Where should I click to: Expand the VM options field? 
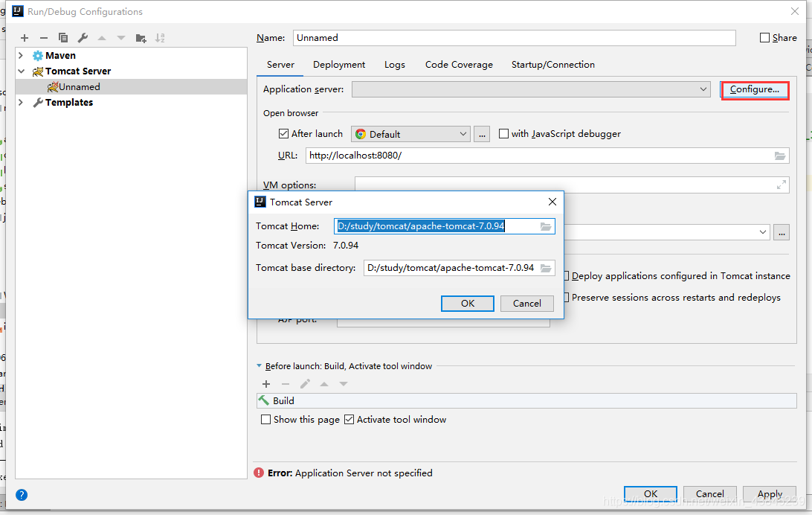tap(782, 185)
